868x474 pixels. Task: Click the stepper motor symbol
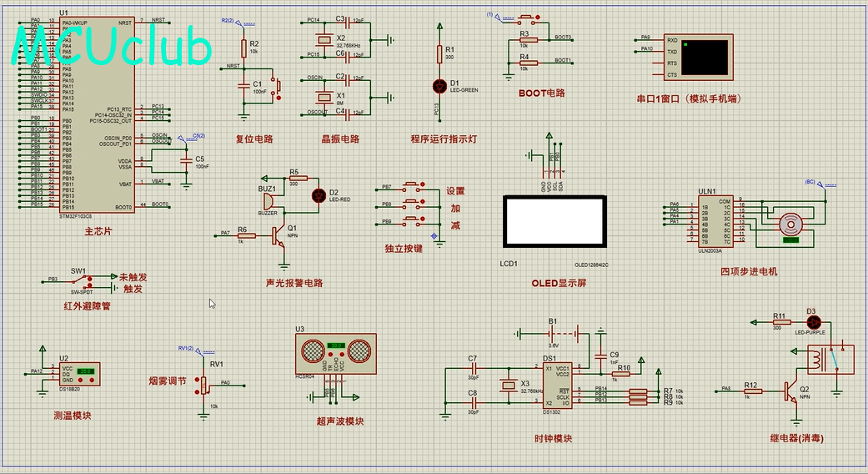(790, 224)
